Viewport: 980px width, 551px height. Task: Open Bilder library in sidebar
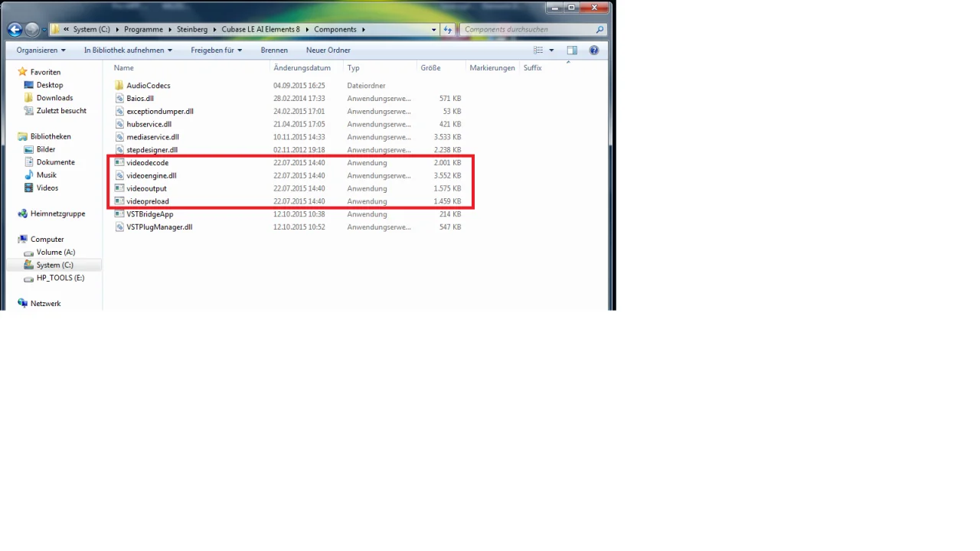[46, 149]
